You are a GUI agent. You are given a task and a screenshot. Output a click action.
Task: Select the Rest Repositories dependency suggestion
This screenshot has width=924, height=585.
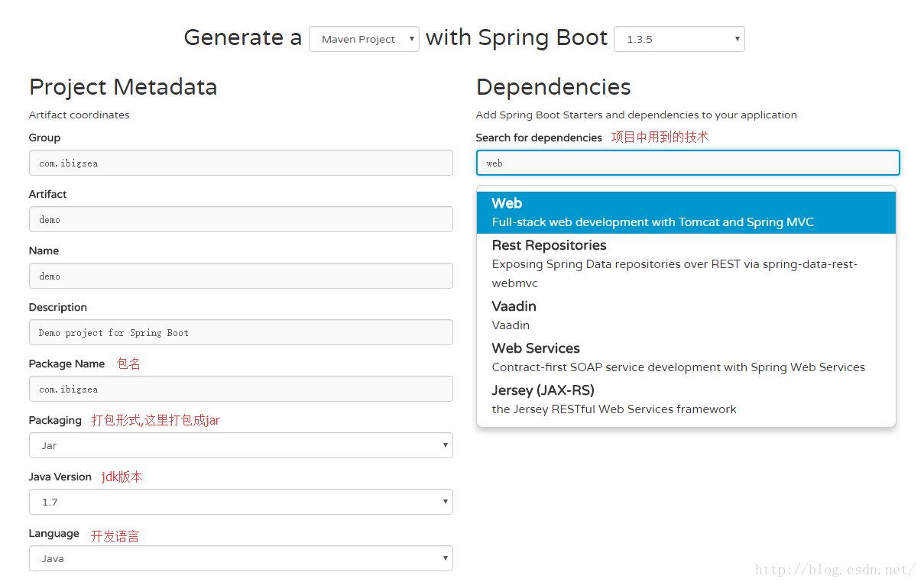coord(686,264)
